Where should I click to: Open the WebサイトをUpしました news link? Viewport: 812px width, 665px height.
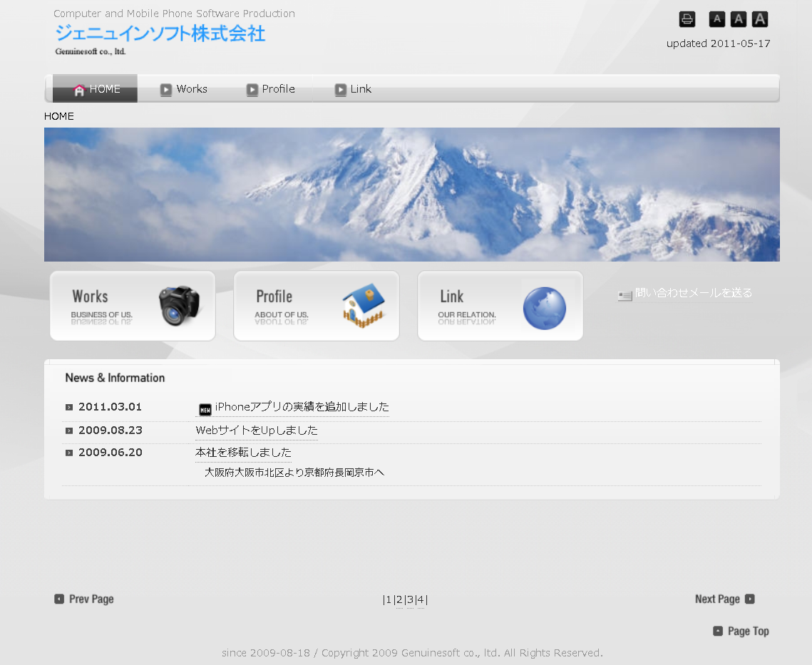(257, 431)
